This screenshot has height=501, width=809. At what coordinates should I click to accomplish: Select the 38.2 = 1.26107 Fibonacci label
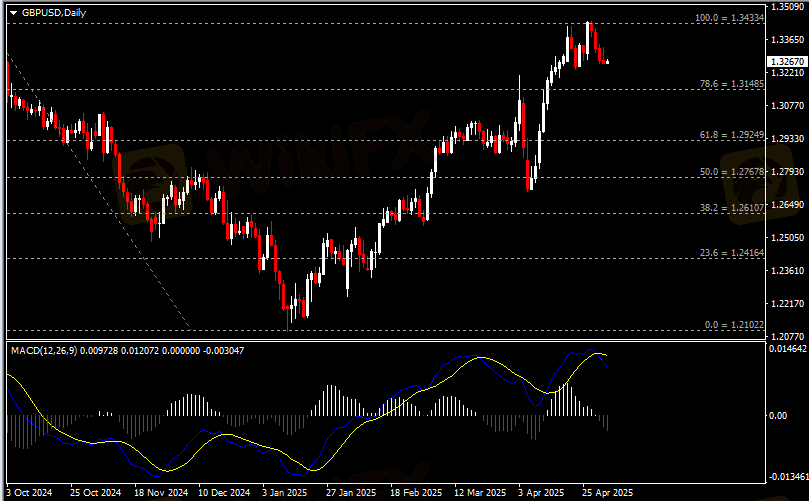coord(732,207)
